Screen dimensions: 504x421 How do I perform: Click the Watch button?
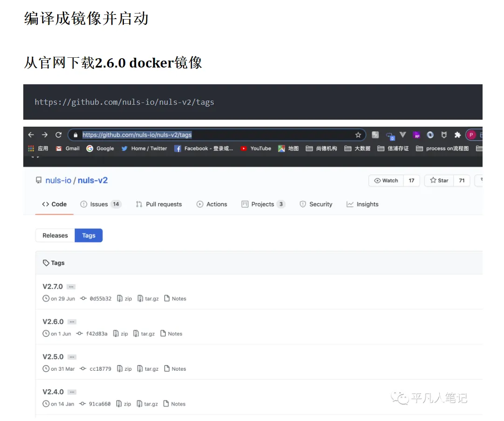(x=386, y=181)
